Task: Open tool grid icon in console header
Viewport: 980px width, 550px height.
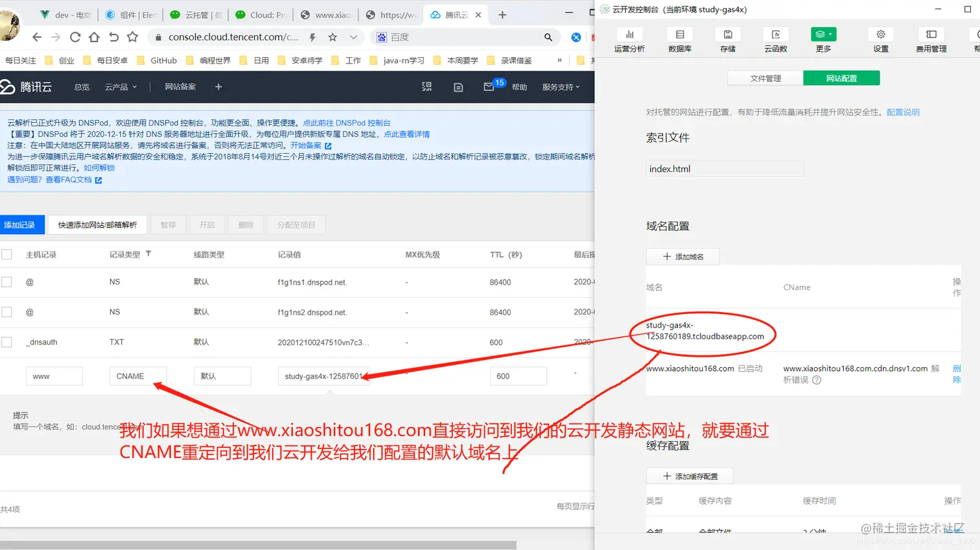Action: 426,86
